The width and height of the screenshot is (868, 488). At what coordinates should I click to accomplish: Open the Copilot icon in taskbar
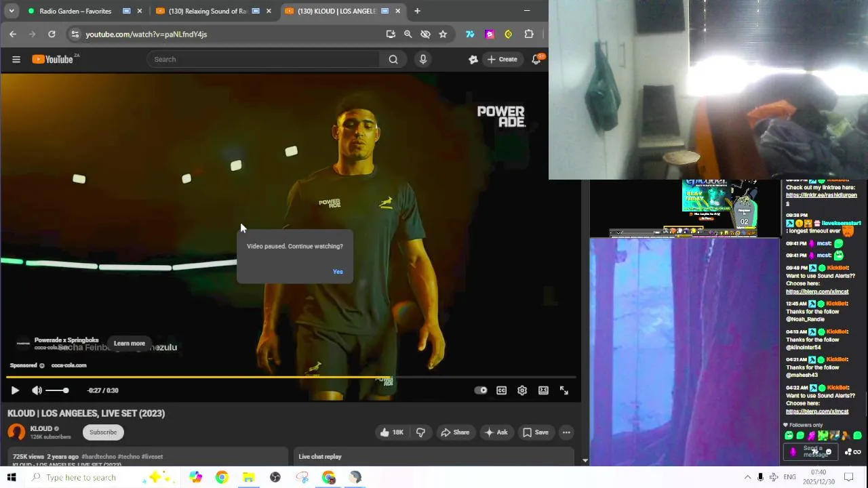[x=195, y=477]
